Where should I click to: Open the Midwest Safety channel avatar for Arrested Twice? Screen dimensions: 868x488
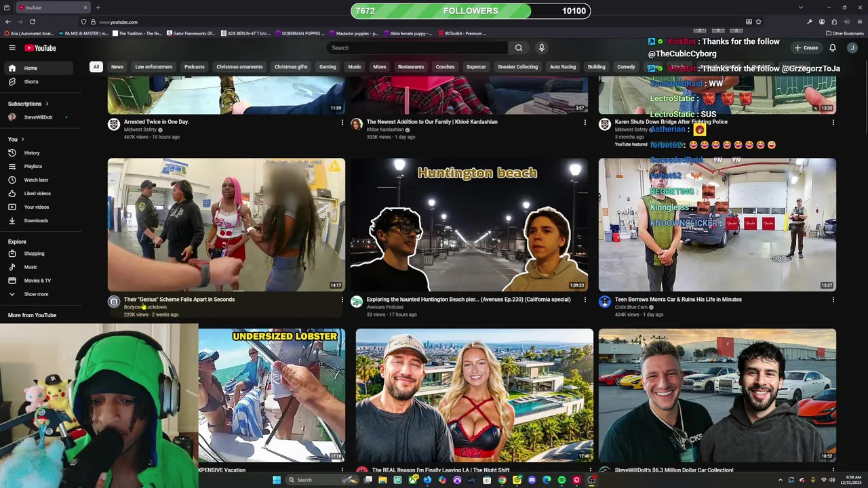point(114,124)
